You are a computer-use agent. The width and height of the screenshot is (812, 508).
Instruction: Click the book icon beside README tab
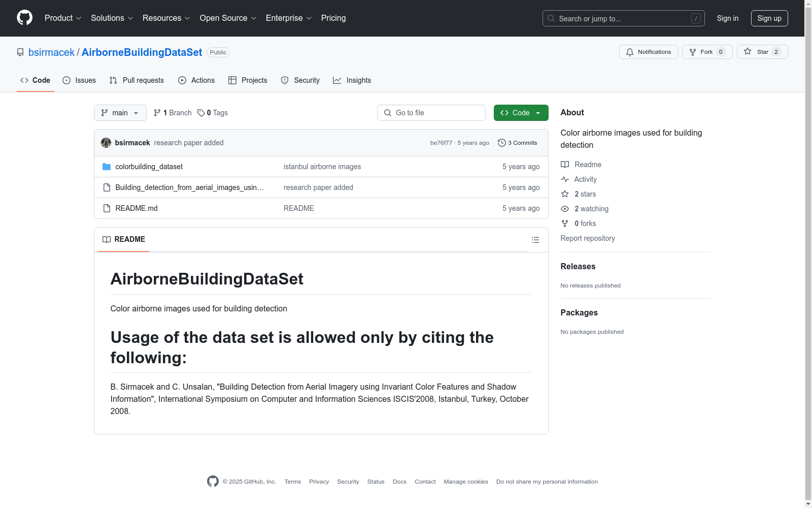pos(107,239)
